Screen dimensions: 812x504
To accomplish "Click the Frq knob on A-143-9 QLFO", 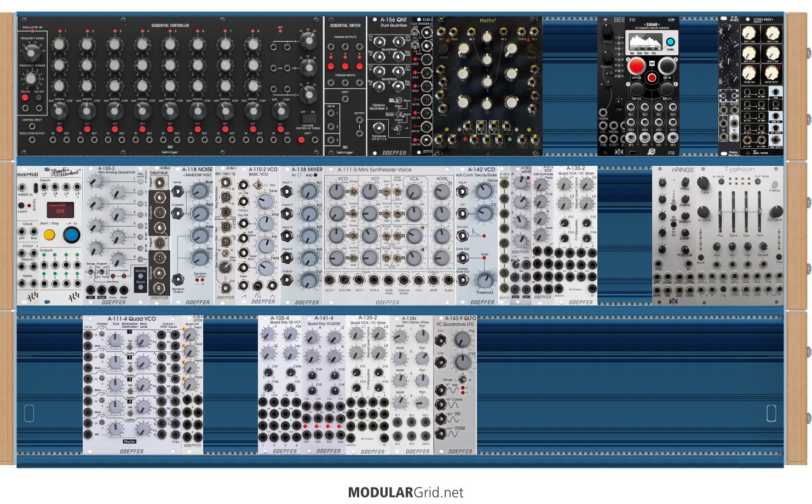I will tap(463, 340).
